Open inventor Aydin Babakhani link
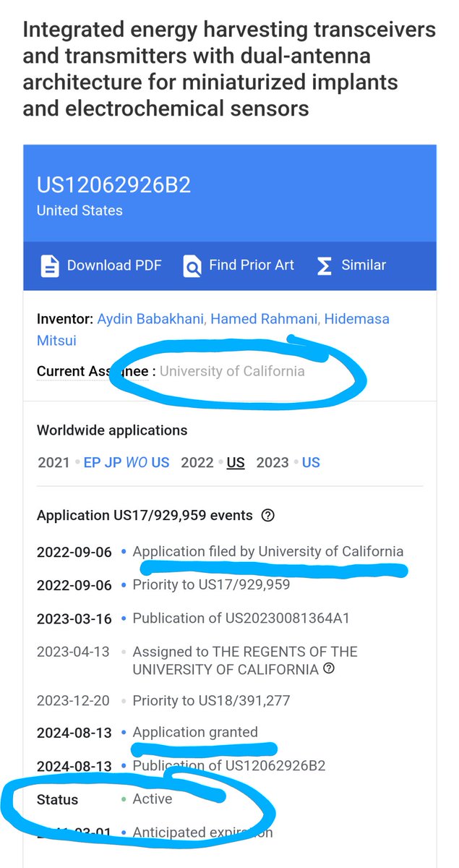This screenshot has height=868, width=459. click(150, 319)
